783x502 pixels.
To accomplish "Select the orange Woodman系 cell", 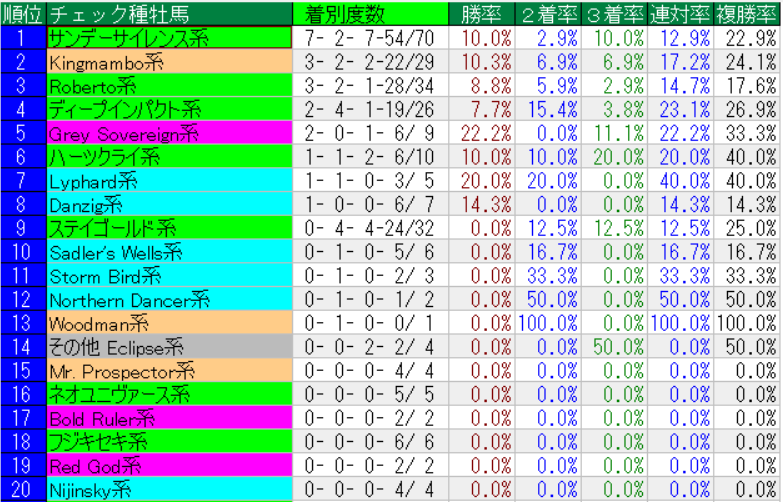I will (98, 323).
